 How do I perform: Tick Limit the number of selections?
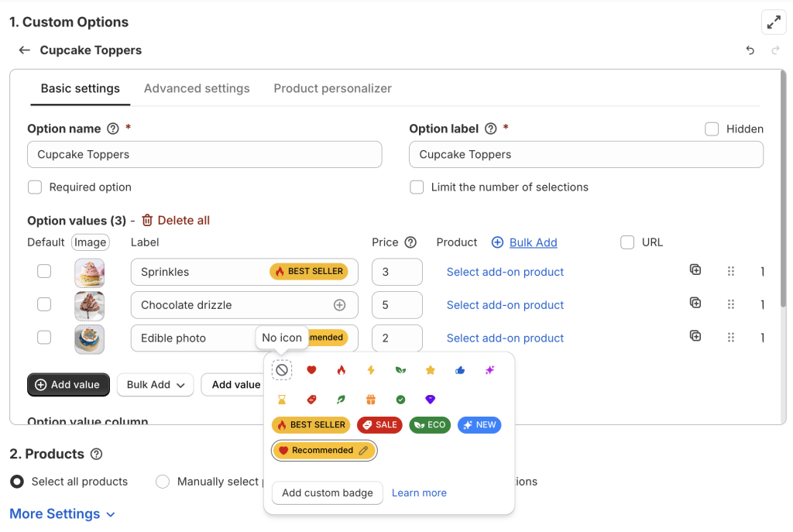click(x=417, y=187)
